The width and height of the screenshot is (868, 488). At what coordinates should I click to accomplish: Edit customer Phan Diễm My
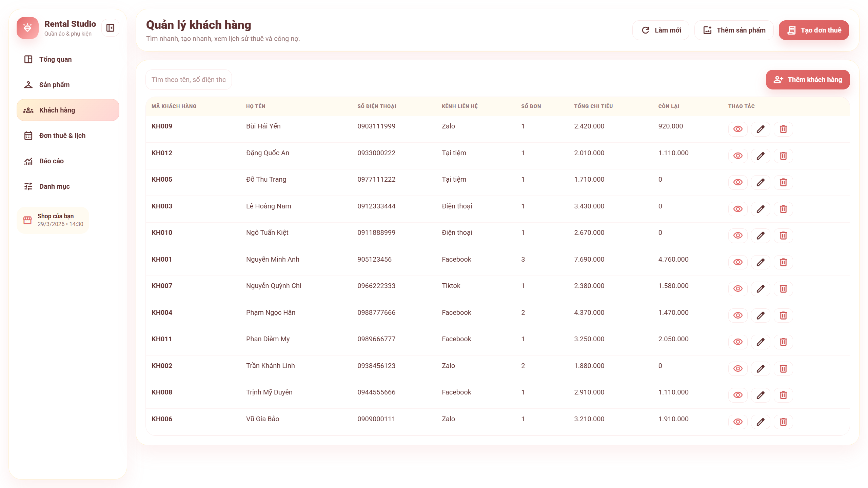coord(761,342)
